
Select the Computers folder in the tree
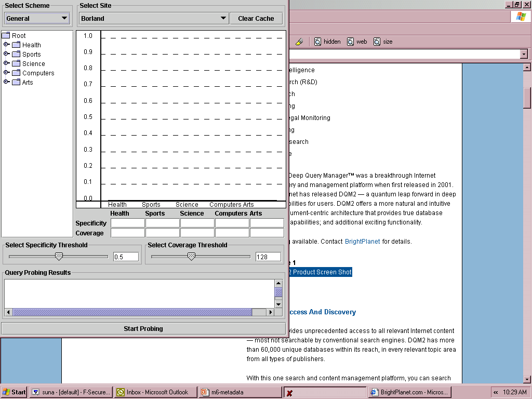pyautogui.click(x=38, y=73)
